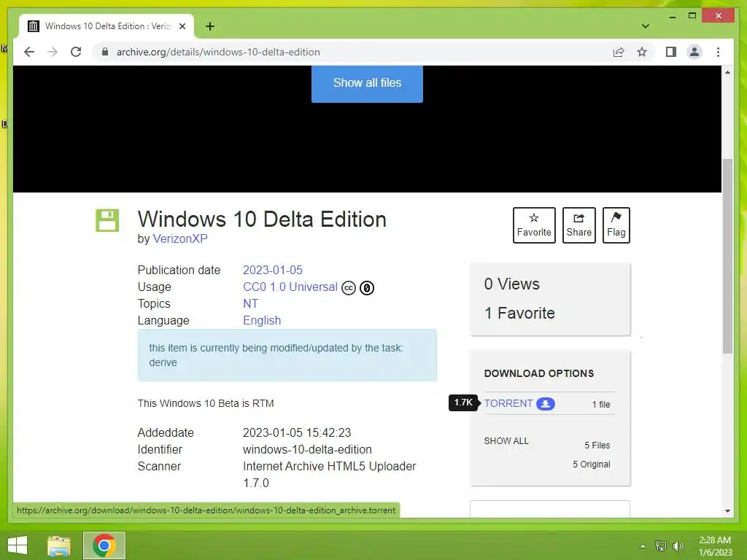Reload the archive.org page
747x560 pixels.
click(x=76, y=52)
